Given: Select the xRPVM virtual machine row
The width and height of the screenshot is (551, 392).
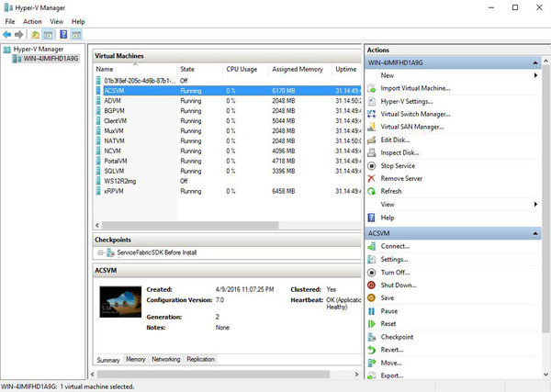Looking at the screenshot, I should (x=228, y=192).
